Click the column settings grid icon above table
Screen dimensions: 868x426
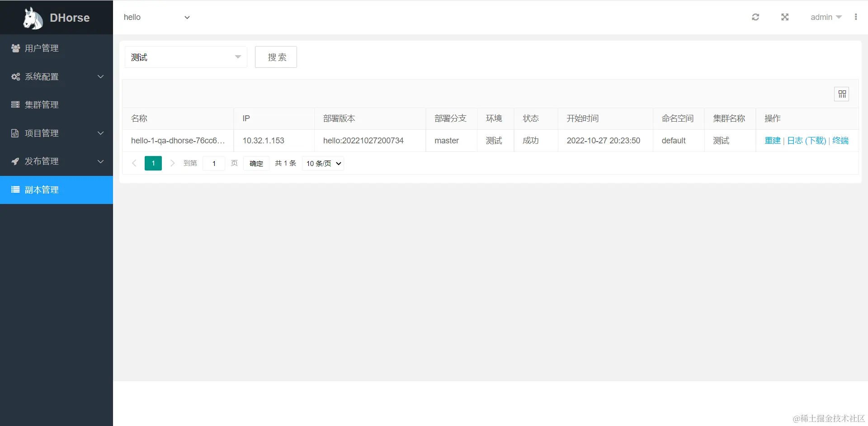pyautogui.click(x=842, y=94)
